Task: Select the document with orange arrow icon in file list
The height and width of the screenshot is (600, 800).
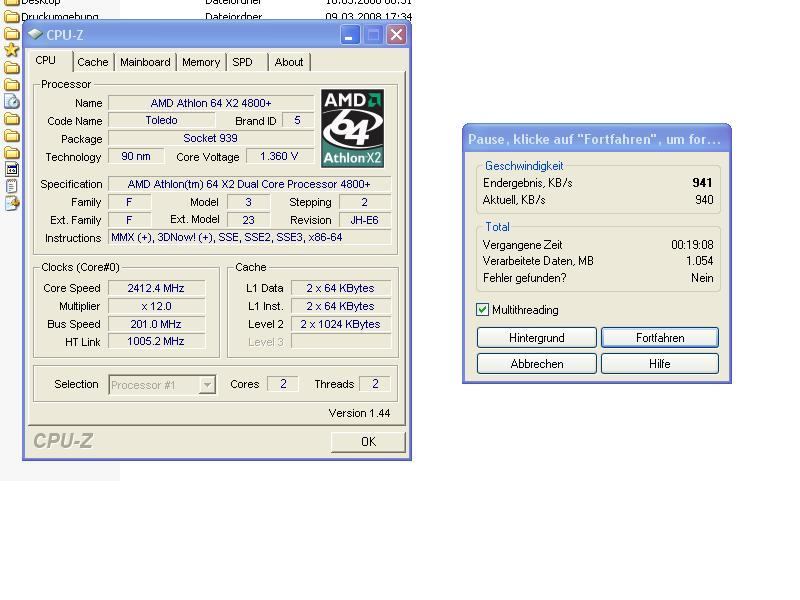Action: click(x=12, y=204)
